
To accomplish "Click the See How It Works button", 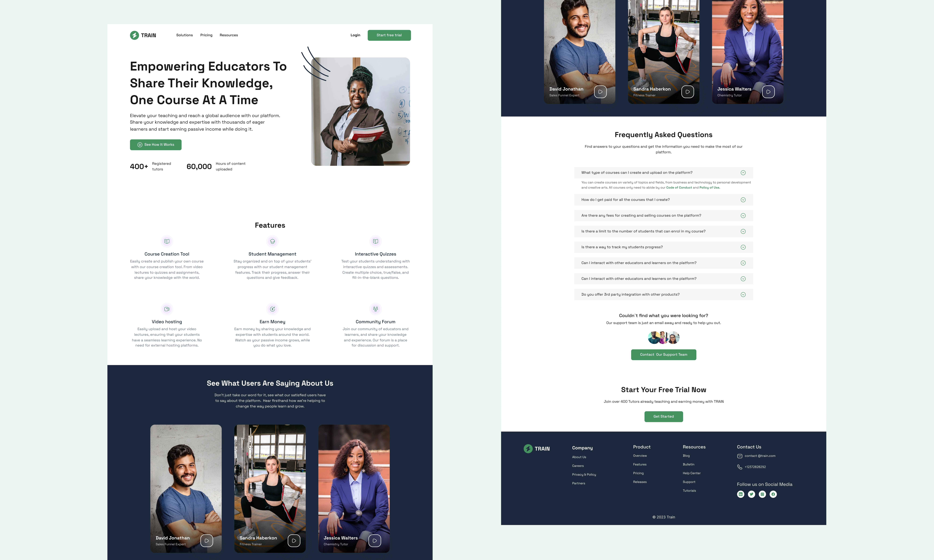I will [x=156, y=145].
